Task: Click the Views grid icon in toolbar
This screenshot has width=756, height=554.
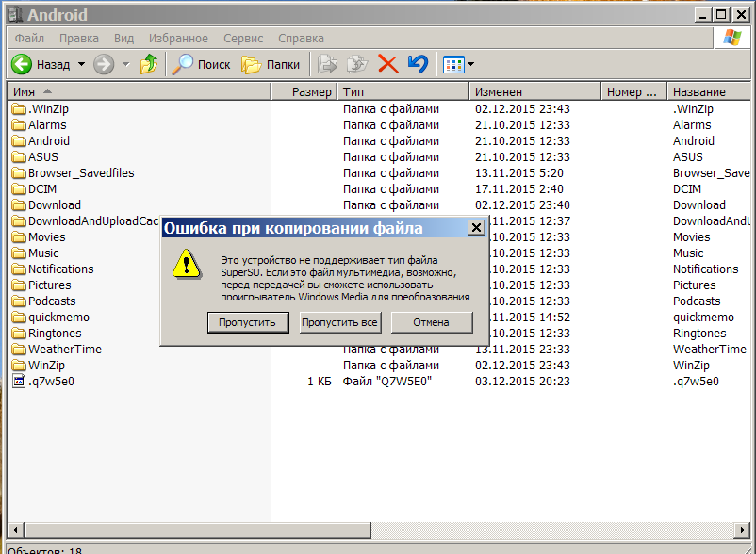Action: 452,64
